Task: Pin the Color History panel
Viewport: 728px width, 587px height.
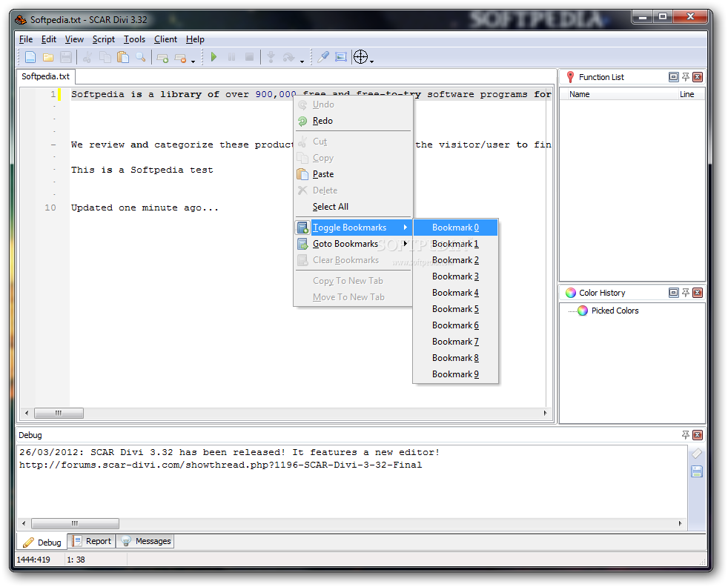Action: [686, 292]
